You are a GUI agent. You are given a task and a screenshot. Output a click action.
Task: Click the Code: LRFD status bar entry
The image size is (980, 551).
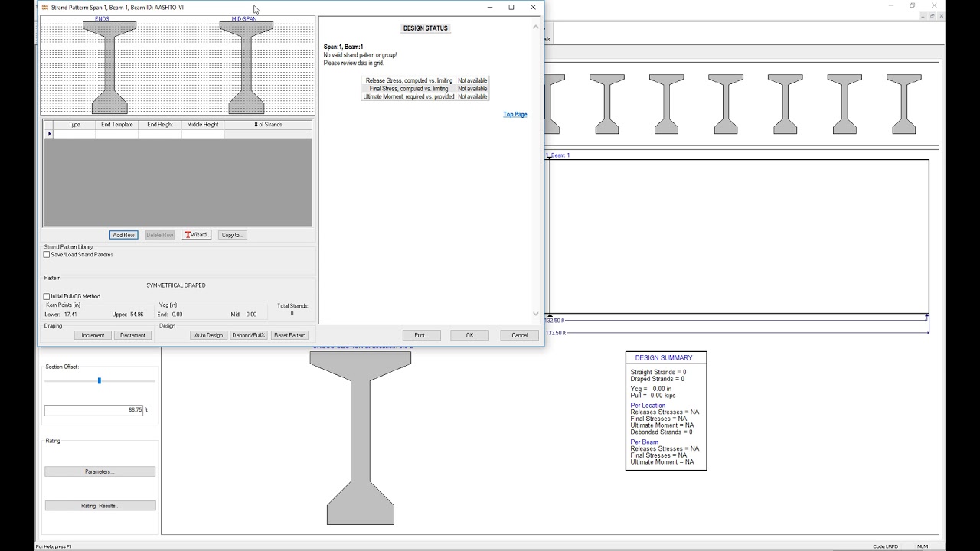coord(886,546)
